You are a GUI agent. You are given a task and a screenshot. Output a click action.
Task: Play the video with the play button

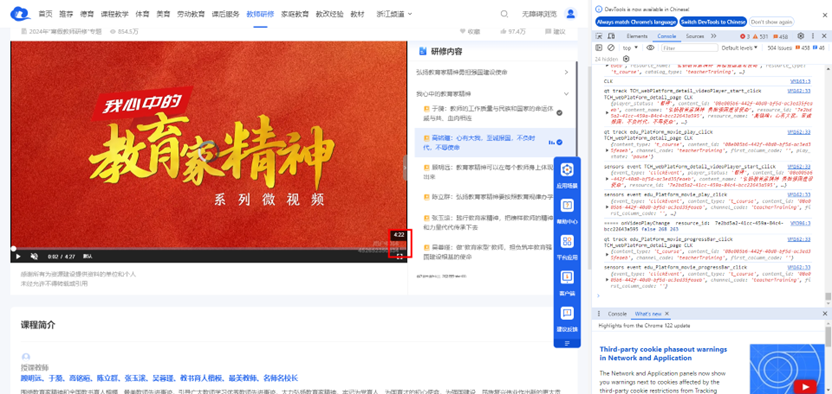coord(18,256)
